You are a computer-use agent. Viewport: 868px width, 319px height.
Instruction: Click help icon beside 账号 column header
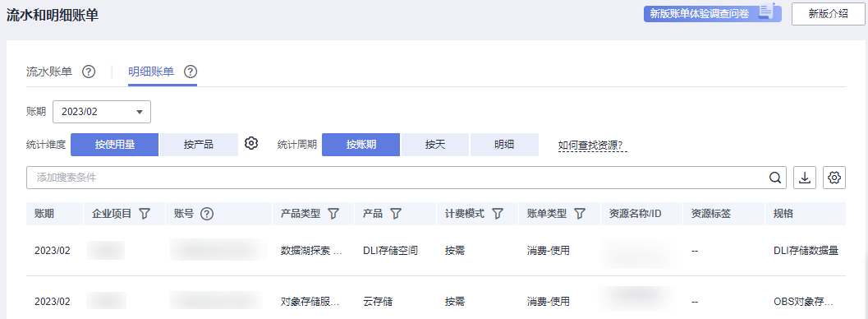click(x=207, y=214)
